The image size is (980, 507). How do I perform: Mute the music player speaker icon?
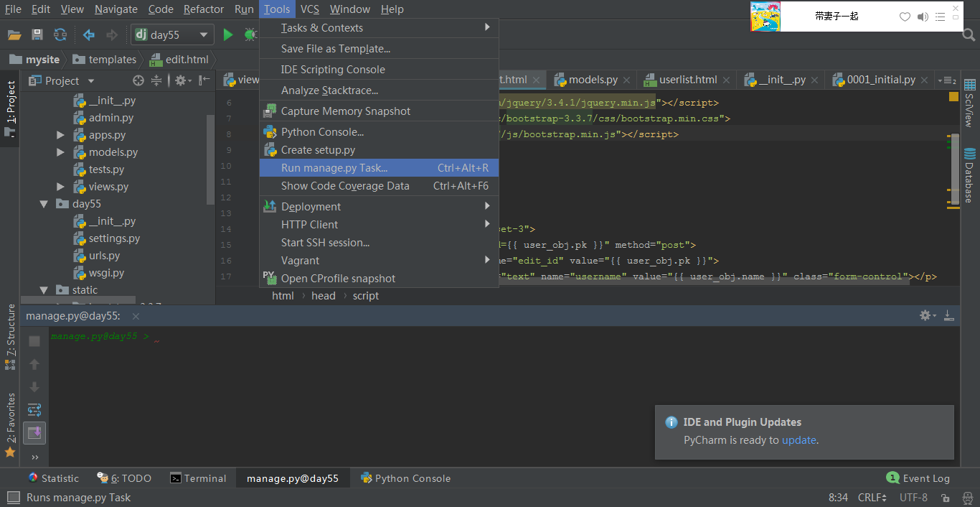(923, 17)
